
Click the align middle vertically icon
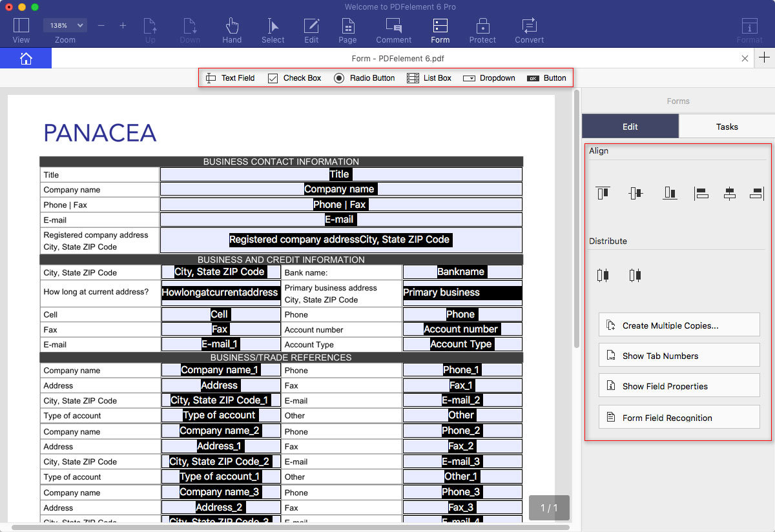pos(635,192)
